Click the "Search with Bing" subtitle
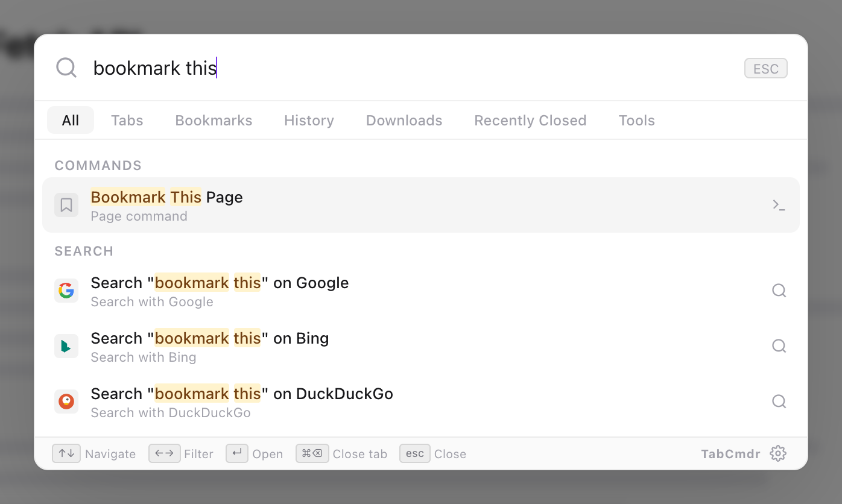 (144, 358)
